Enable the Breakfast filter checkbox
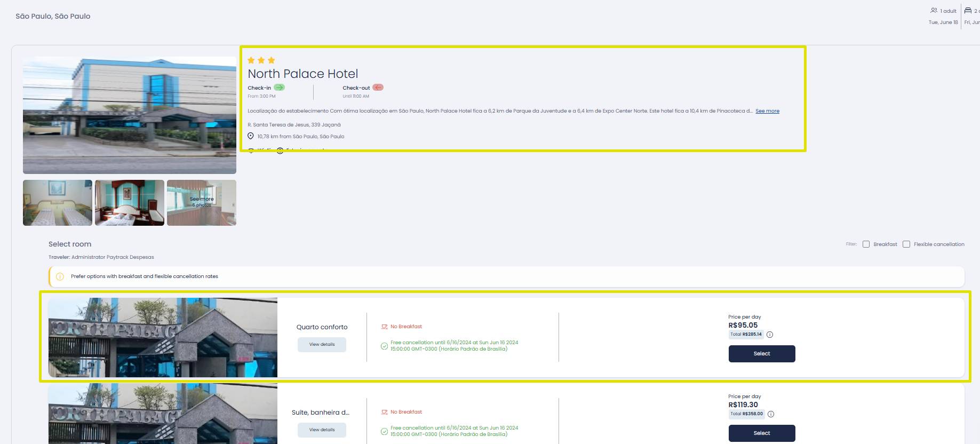This screenshot has width=980, height=444. 866,244
